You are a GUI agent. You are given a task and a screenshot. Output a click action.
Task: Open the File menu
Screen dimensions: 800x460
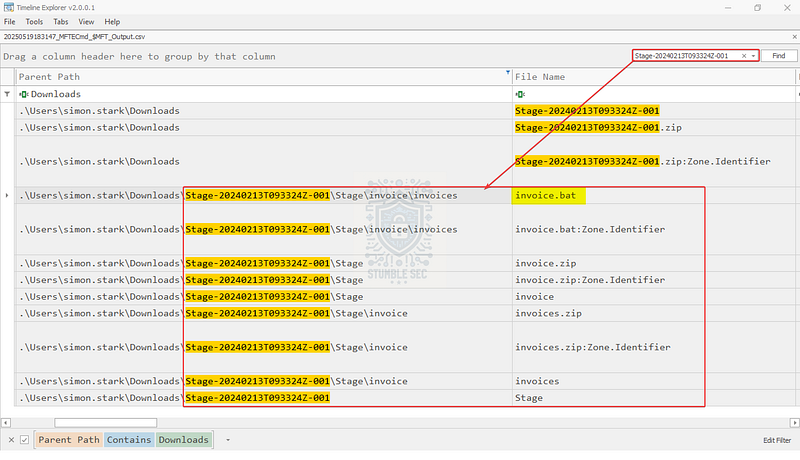(10, 22)
